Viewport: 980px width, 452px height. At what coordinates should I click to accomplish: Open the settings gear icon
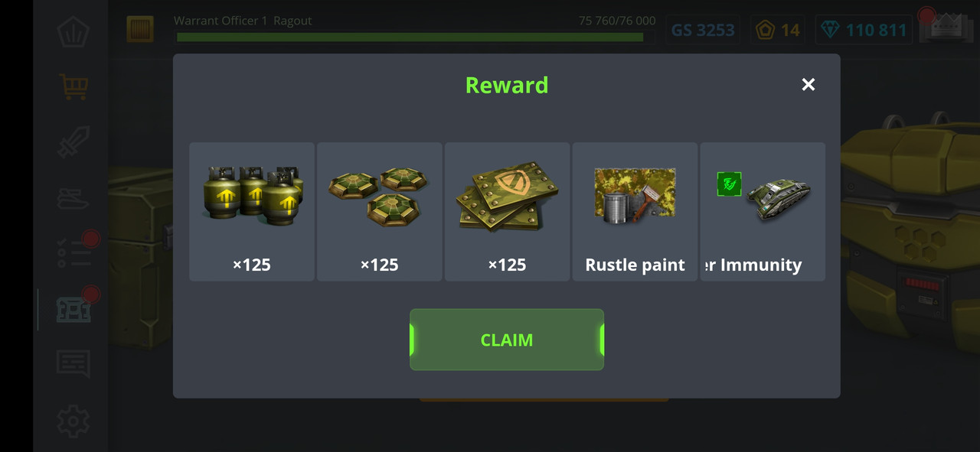tap(73, 421)
